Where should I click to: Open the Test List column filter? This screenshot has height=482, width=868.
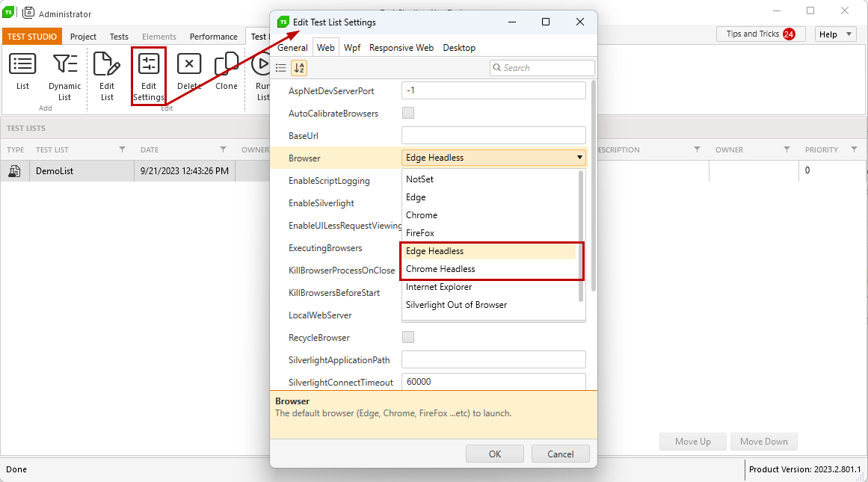[x=123, y=149]
